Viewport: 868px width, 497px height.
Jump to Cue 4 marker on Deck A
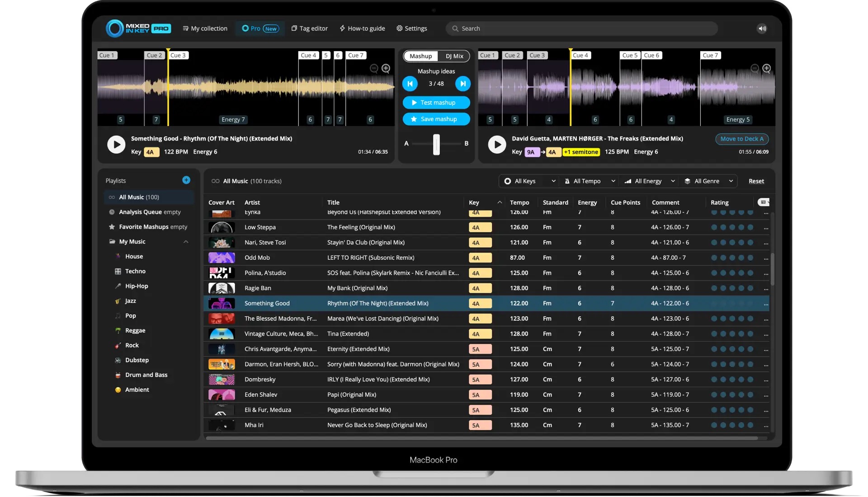(309, 56)
